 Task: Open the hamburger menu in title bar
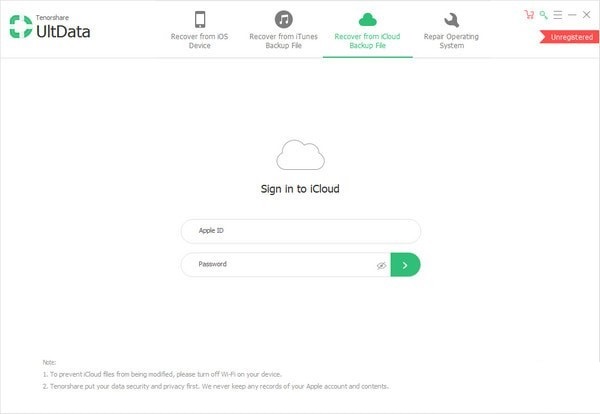click(557, 15)
